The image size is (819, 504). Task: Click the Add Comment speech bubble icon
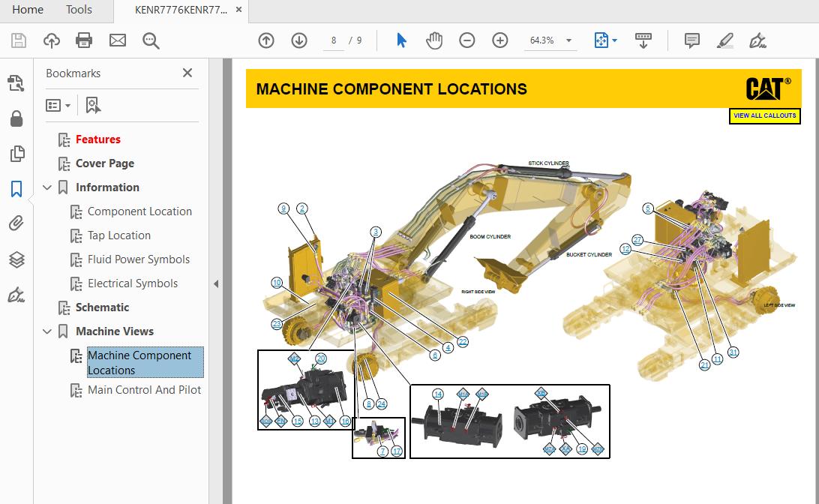(691, 40)
